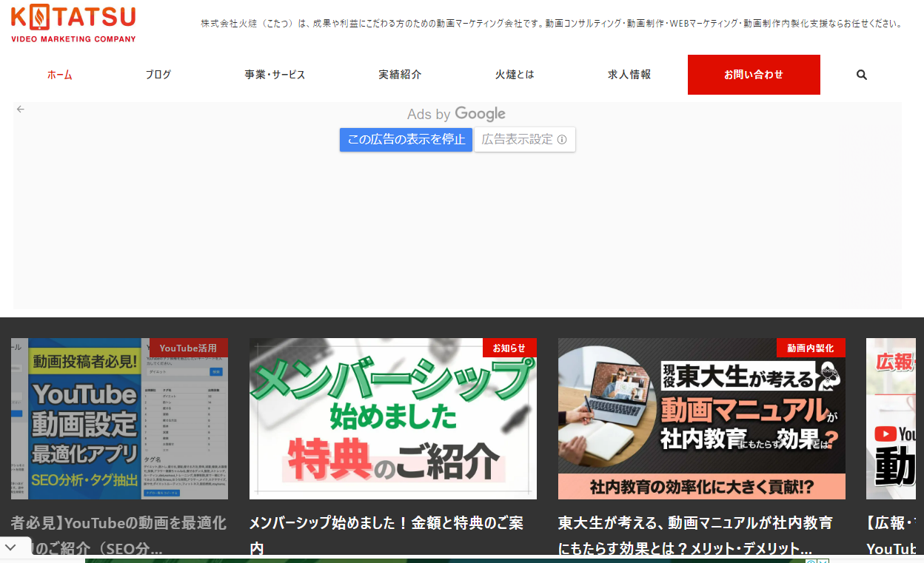The image size is (924, 563).
Task: Select the 求人情報 menu item
Action: [x=628, y=74]
